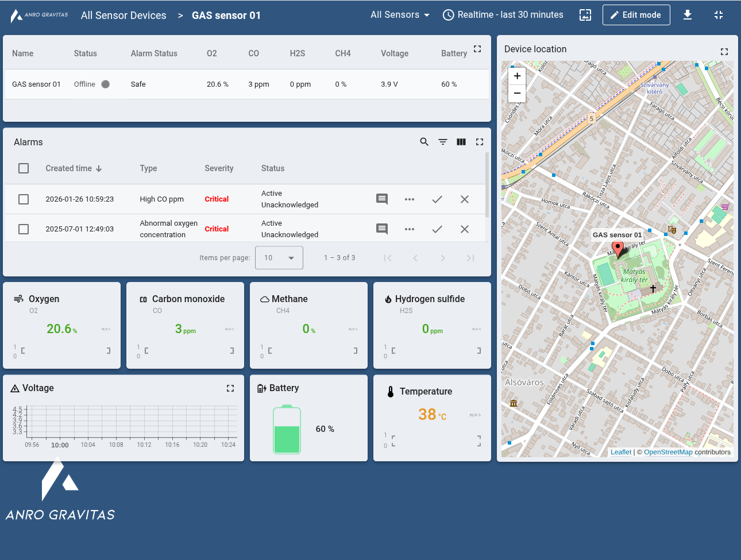Expand Alarms widget to fullscreen
This screenshot has height=560, width=741.
tap(479, 142)
